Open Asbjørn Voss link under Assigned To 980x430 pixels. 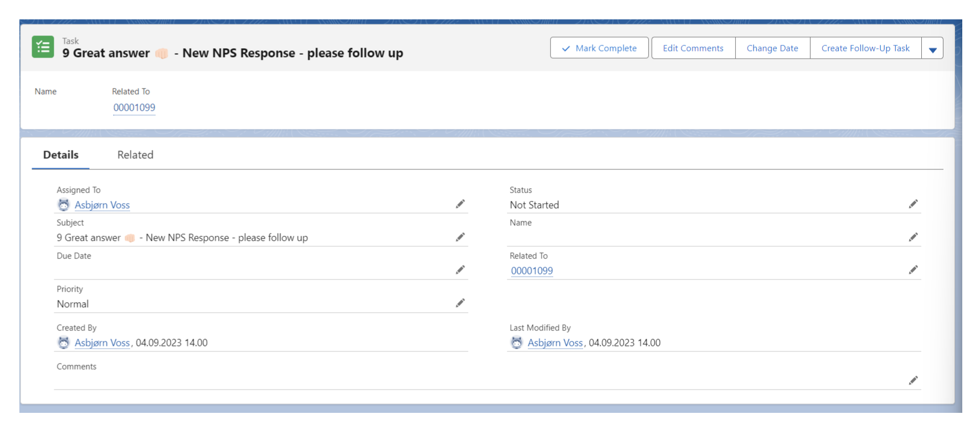point(102,205)
